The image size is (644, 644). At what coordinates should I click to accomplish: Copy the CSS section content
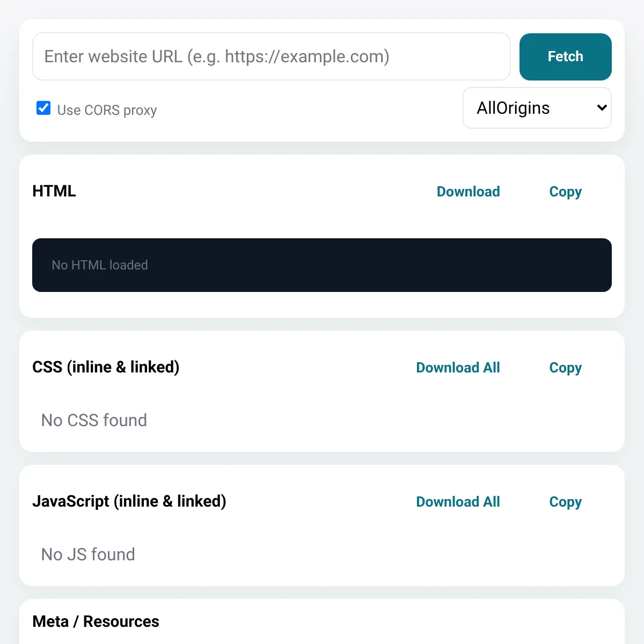point(565,368)
